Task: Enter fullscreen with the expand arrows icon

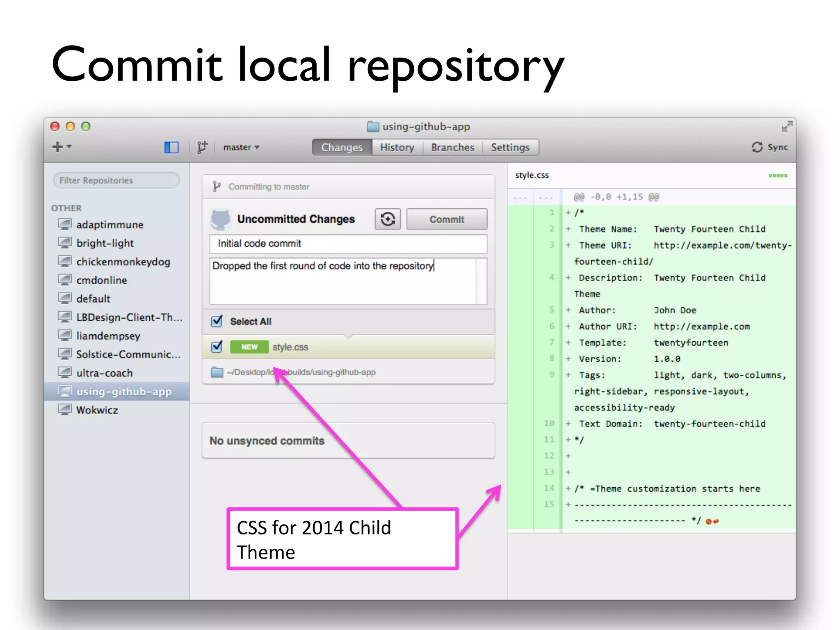Action: (787, 126)
